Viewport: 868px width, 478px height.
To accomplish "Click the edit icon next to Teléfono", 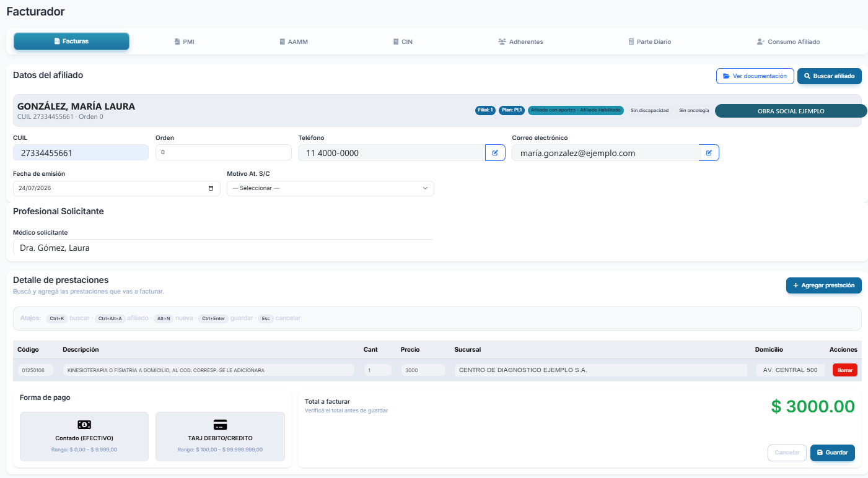I will tap(495, 152).
